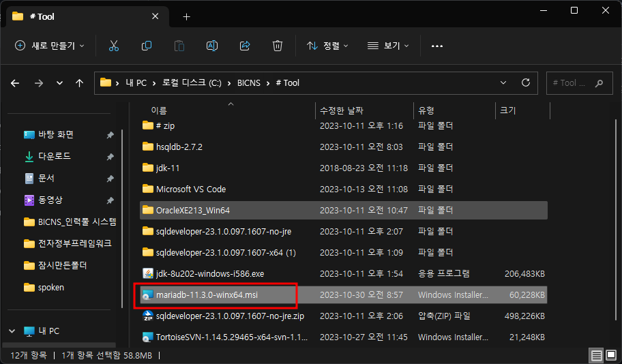Image resolution: width=622 pixels, height=364 pixels.
Task: Open 전자정부프레임워크 folder in sidebar
Action: click(68, 243)
